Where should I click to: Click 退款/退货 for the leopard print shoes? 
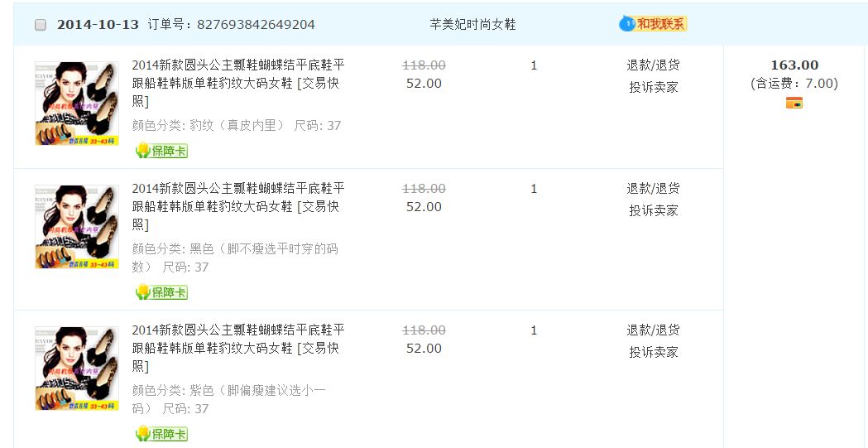pos(653,65)
